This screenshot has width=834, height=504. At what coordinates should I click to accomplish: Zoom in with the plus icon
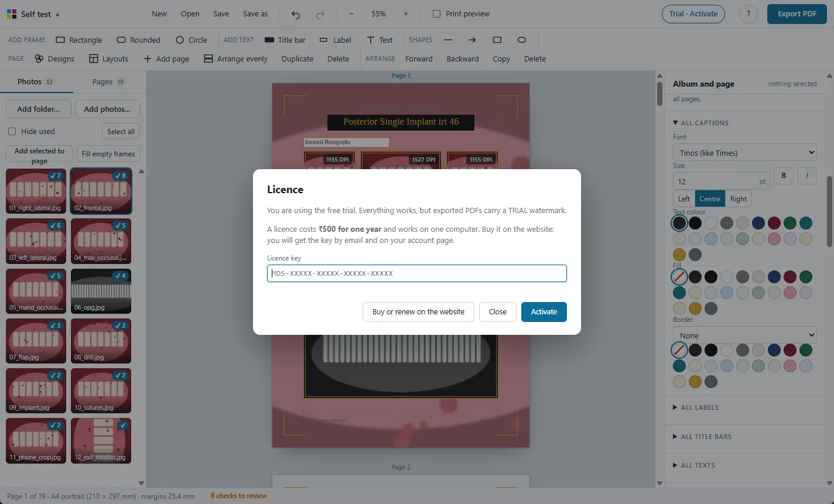[x=405, y=14]
